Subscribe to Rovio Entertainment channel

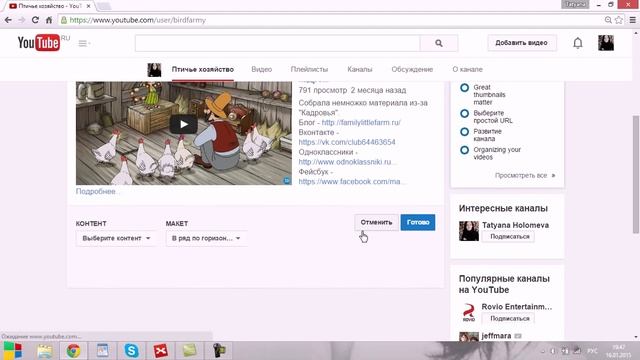click(x=509, y=318)
